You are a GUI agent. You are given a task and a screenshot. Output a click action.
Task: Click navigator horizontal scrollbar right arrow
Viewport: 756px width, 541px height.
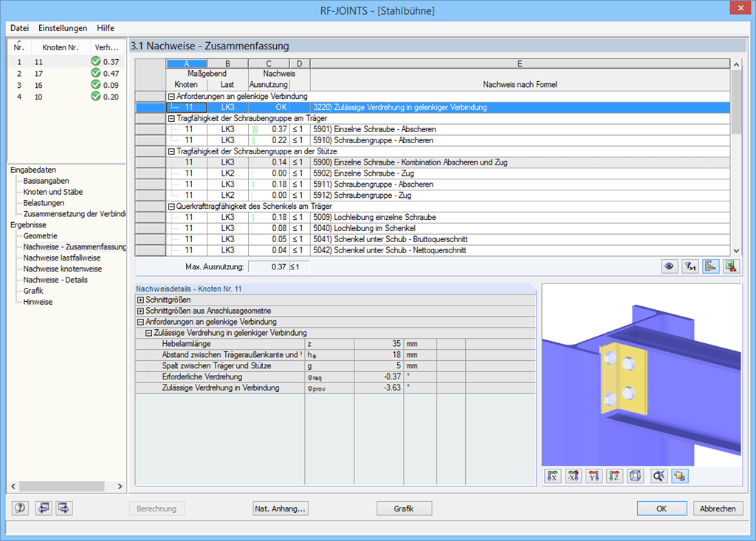point(120,486)
